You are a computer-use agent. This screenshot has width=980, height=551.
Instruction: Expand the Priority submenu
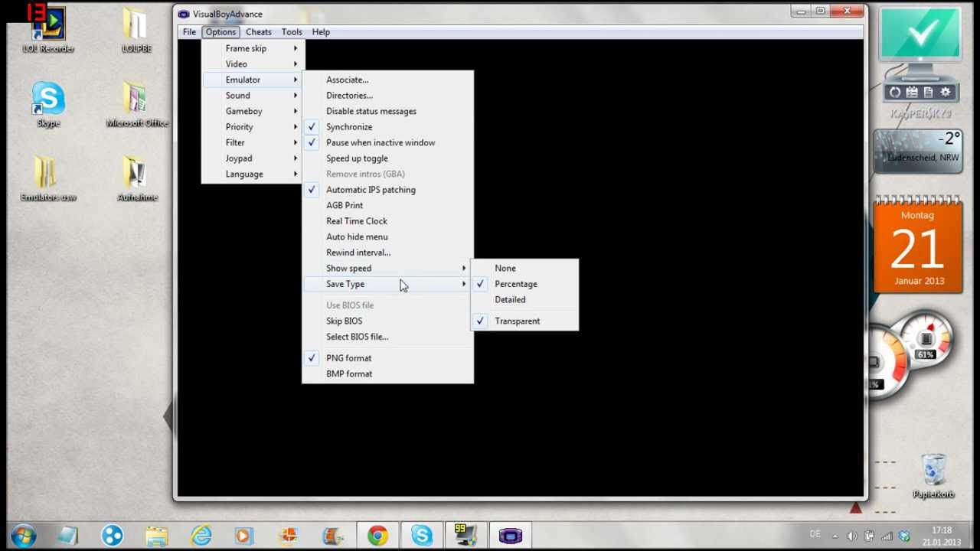pos(253,127)
